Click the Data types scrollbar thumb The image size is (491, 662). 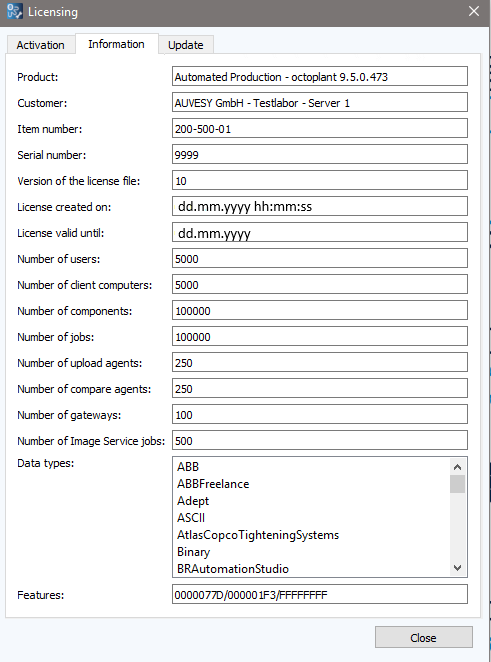point(457,484)
